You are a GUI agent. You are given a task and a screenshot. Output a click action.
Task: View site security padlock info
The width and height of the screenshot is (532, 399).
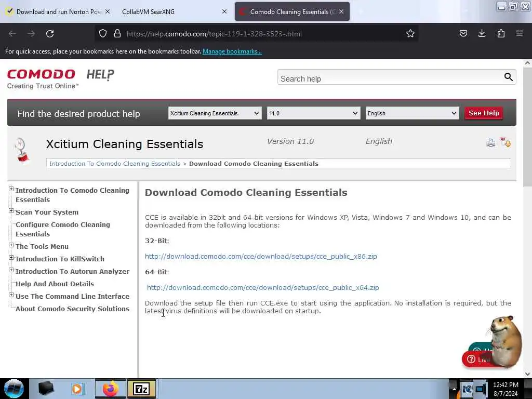117,34
